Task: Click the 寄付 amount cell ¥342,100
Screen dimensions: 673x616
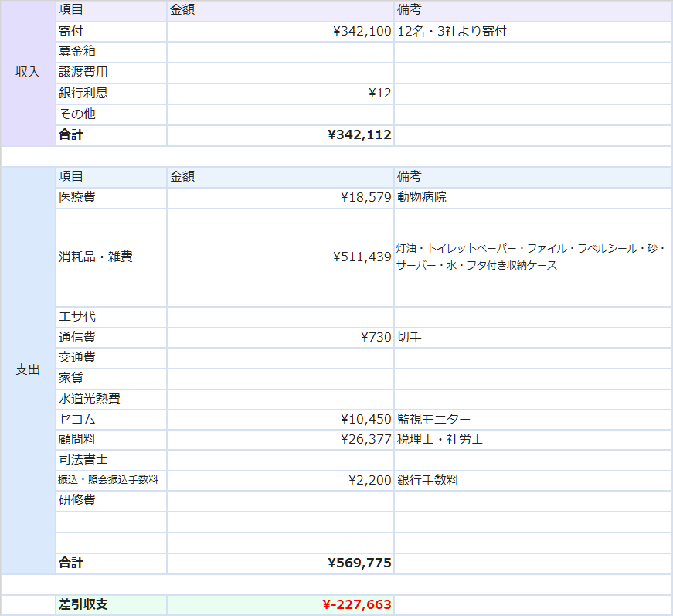Action: pos(362,32)
